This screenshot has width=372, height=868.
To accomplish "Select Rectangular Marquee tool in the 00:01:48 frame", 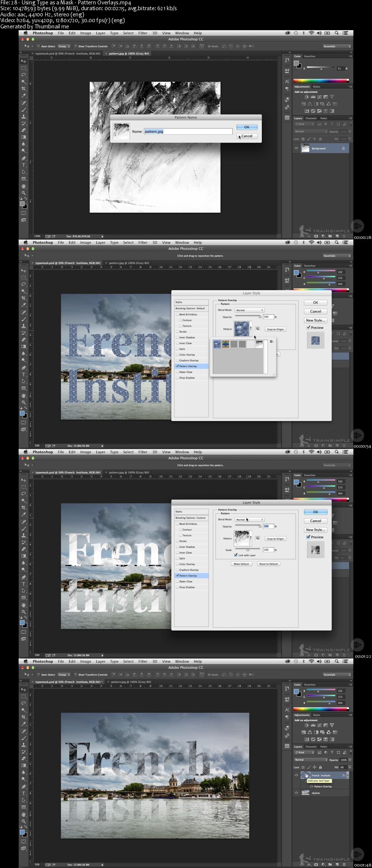I will [24, 696].
